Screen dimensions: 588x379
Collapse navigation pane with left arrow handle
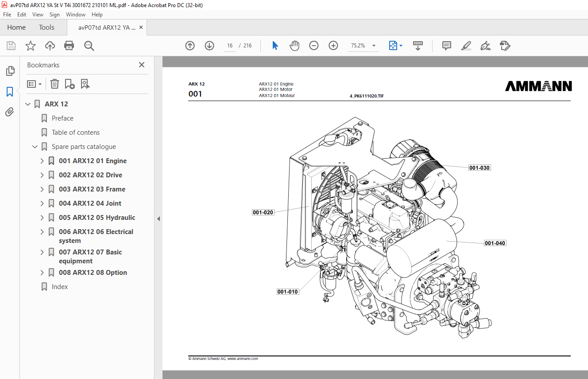coord(158,219)
